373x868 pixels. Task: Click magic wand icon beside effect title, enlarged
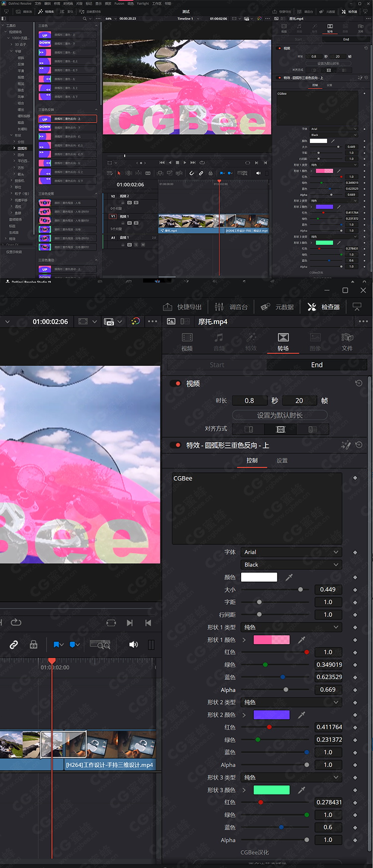tap(346, 445)
